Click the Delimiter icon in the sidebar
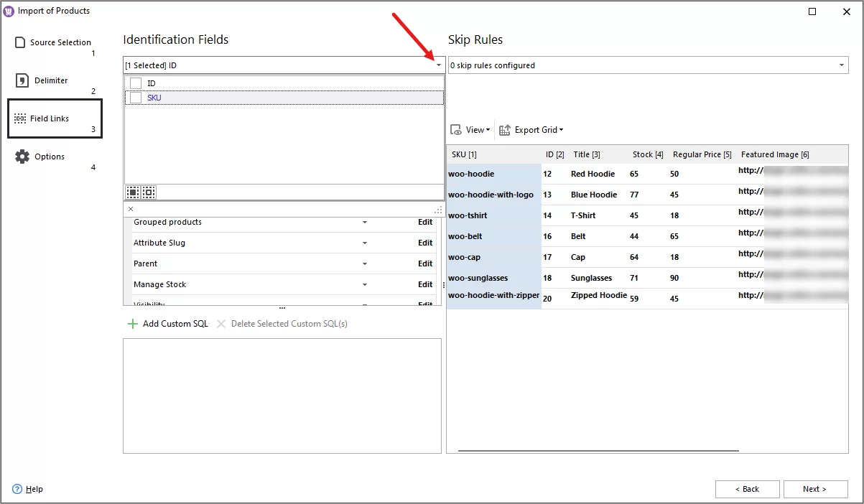The width and height of the screenshot is (864, 504). (21, 80)
